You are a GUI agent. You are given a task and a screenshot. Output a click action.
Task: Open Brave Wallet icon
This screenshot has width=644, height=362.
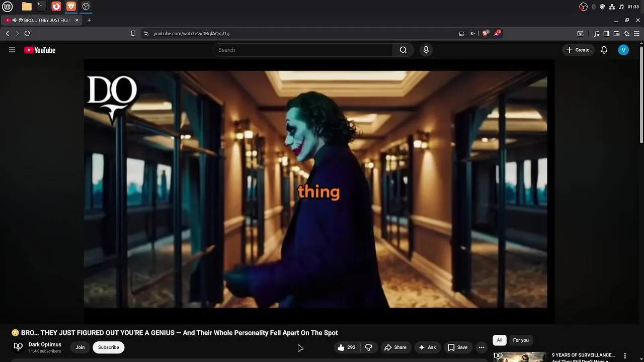pyautogui.click(x=616, y=34)
